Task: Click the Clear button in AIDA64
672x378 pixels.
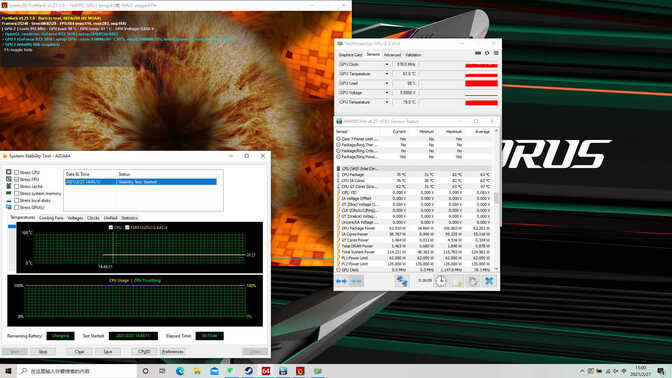Action: (79, 351)
